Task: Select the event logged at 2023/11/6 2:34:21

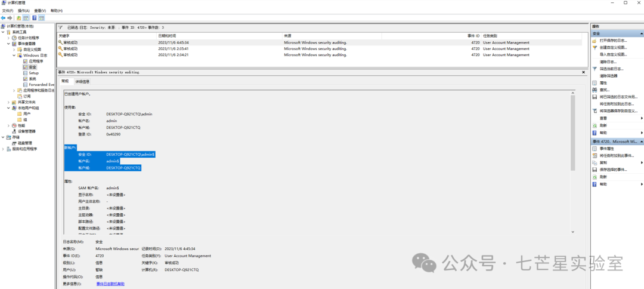Action: coord(320,55)
